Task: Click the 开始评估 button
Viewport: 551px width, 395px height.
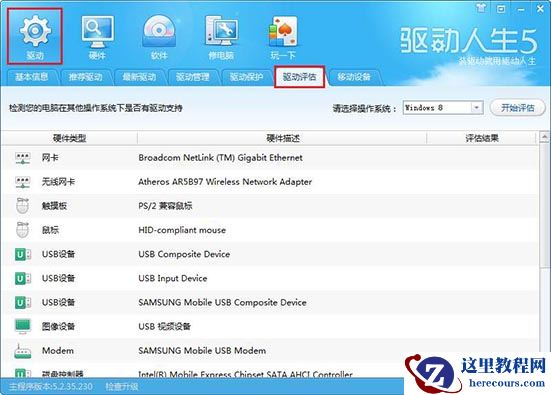Action: (x=517, y=108)
